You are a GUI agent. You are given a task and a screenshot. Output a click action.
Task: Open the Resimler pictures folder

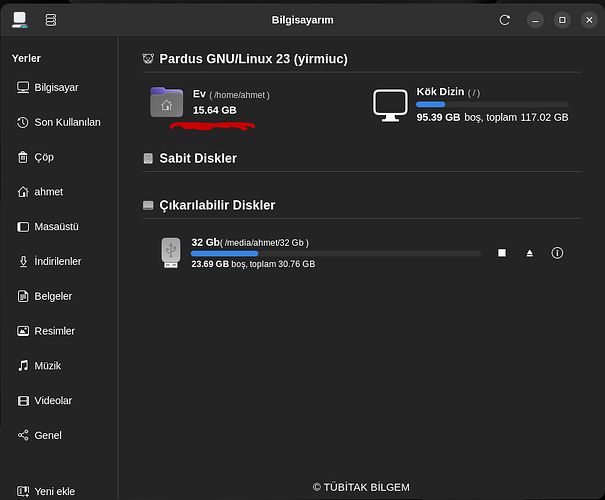point(59,331)
